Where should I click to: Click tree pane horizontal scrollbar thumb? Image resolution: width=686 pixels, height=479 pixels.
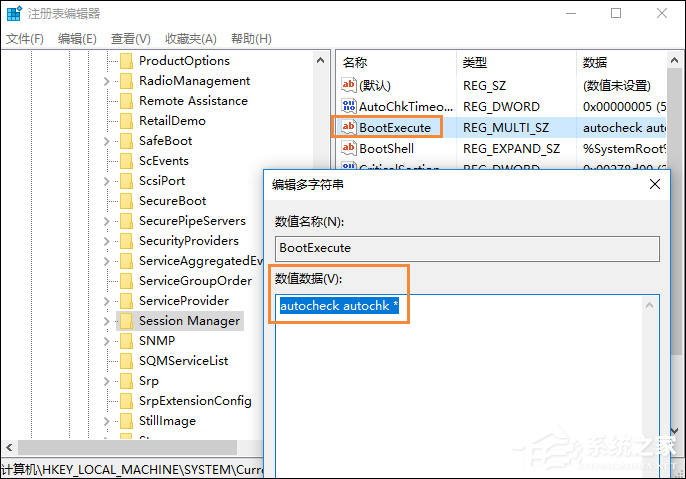[x=127, y=448]
